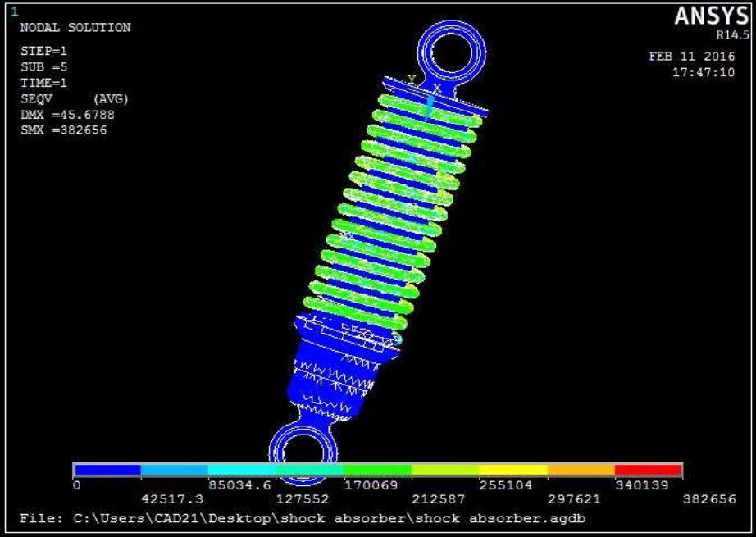Click the '17:47:10' timestamp
This screenshot has height=537, width=756.
704,72
